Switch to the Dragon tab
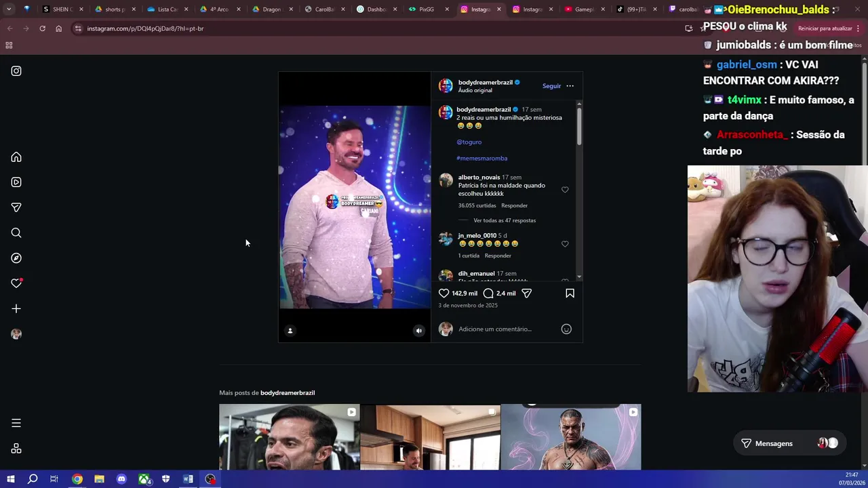Viewport: 868px width, 488px height. (x=272, y=9)
